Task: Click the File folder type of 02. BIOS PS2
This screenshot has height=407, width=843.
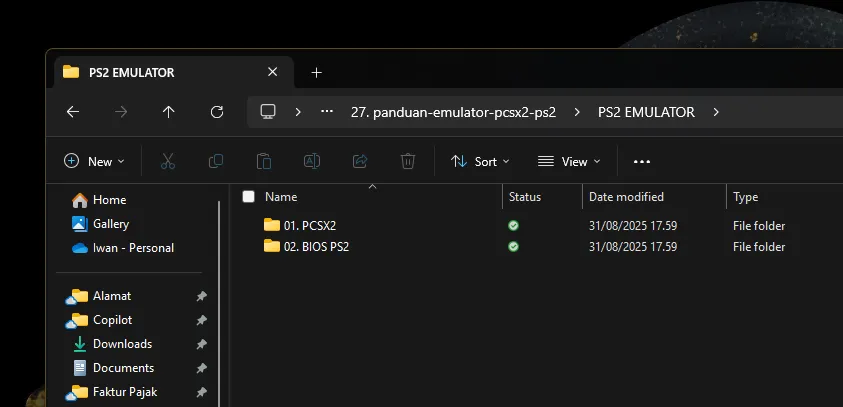Action: 759,247
